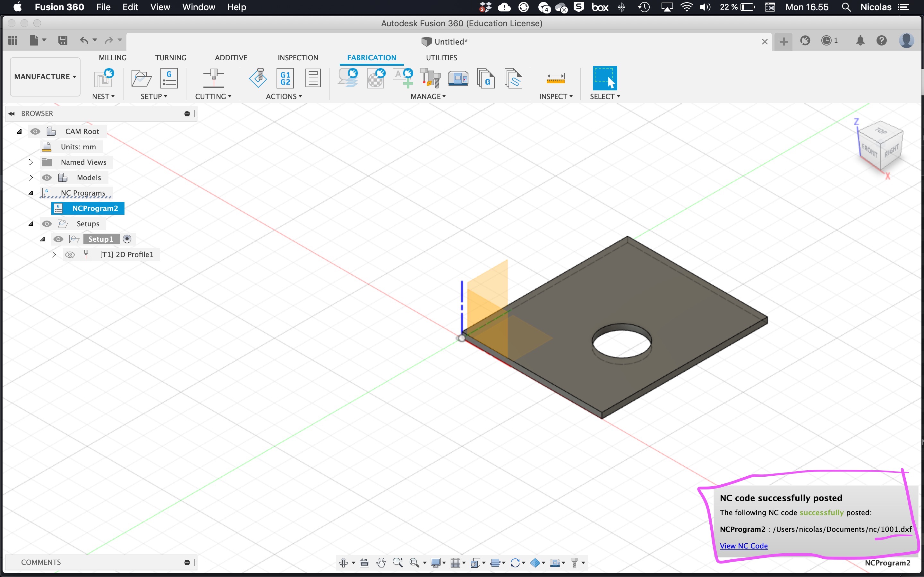Screen dimensions: 924x577
Task: Select the Inspect measurement icon
Action: pyautogui.click(x=555, y=79)
